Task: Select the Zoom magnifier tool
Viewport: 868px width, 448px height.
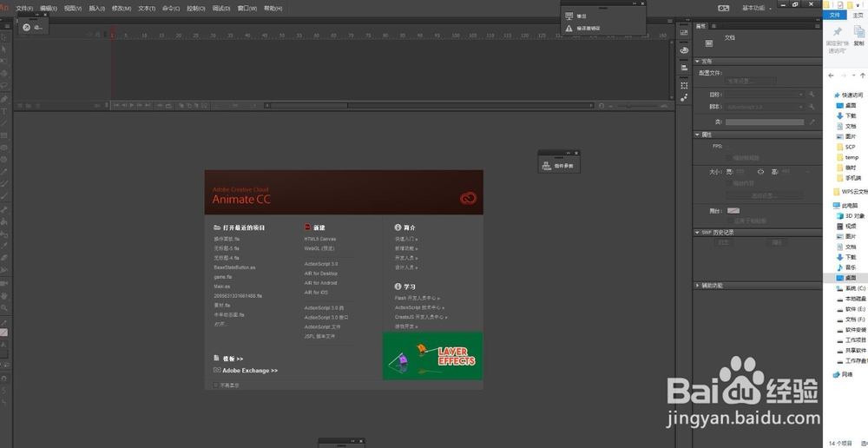Action: (x=3, y=308)
